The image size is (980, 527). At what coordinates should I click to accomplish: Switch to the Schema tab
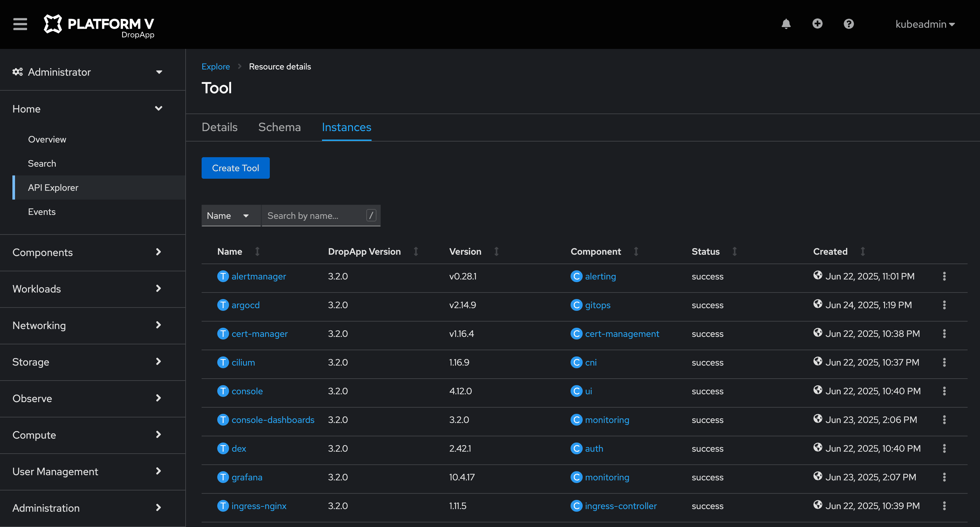click(280, 127)
